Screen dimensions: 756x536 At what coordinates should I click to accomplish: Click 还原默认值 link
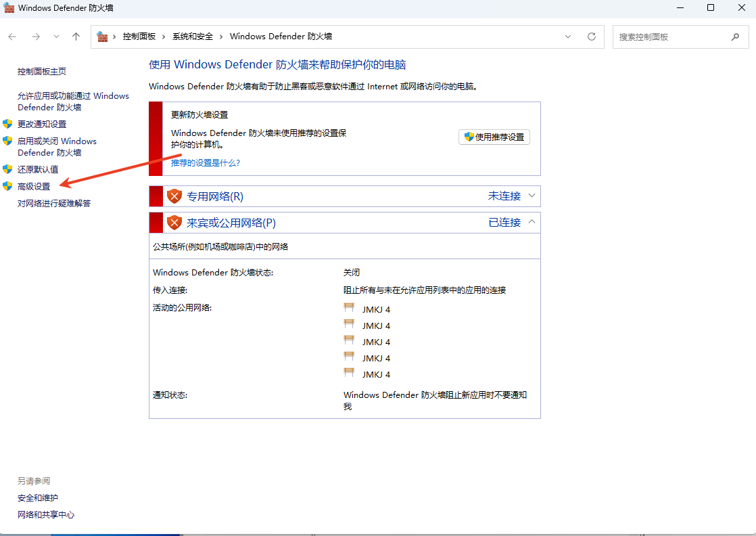(x=38, y=169)
